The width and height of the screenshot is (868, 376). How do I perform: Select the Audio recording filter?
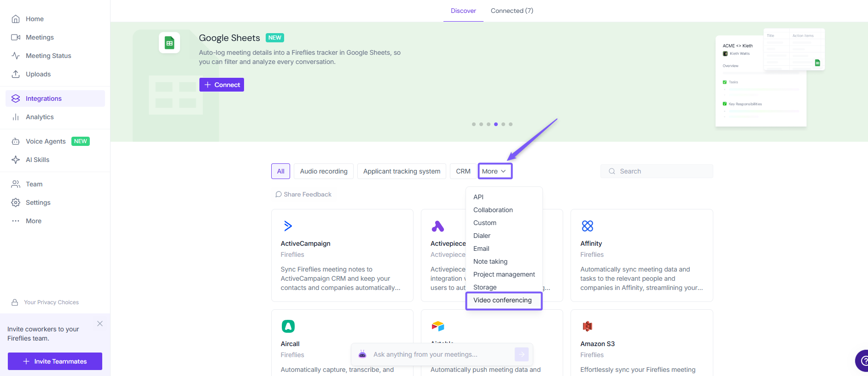324,171
